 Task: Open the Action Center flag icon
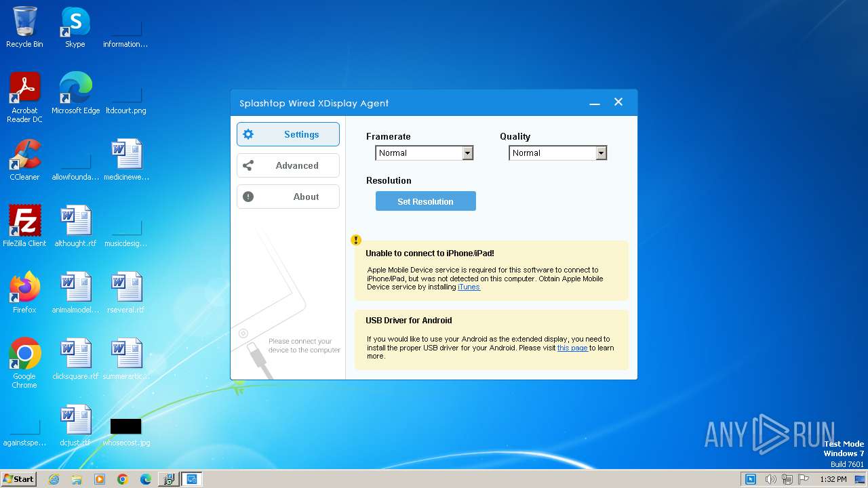[804, 479]
